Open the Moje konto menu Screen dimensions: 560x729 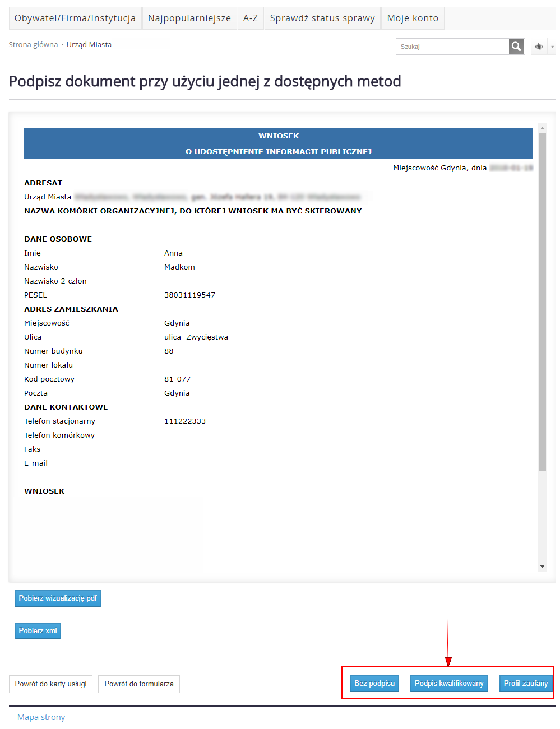point(413,18)
